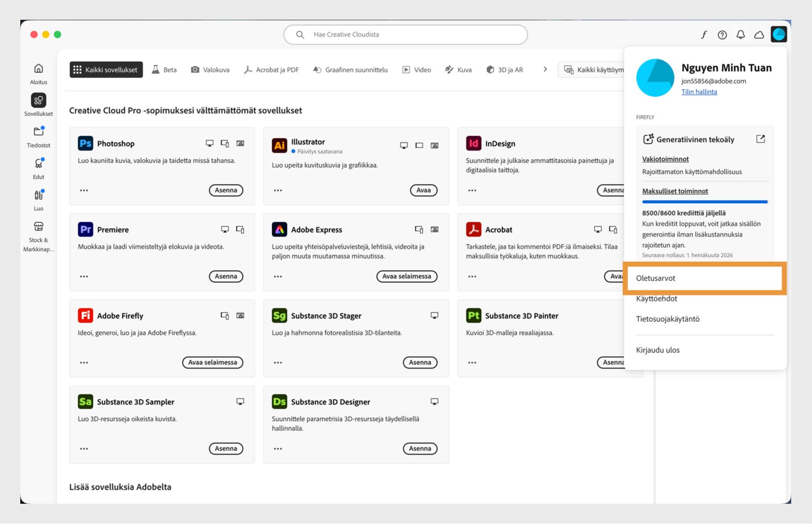
Task: Click the fonts f icon
Action: 704,34
